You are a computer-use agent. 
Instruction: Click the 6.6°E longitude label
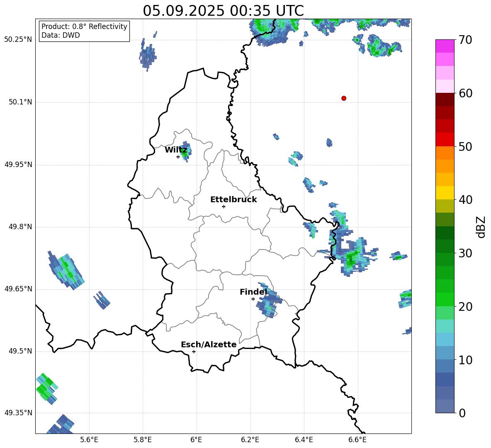[x=357, y=440]
